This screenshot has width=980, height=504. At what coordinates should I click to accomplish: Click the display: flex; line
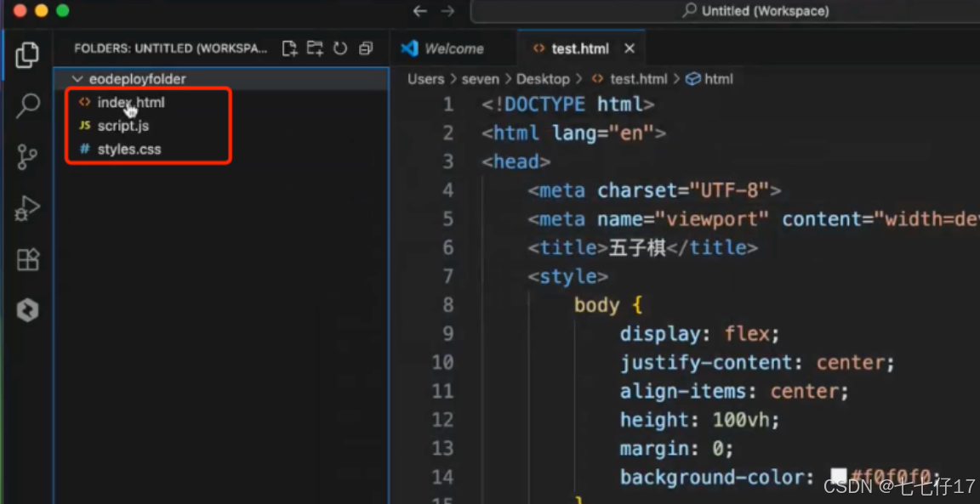[x=700, y=334]
